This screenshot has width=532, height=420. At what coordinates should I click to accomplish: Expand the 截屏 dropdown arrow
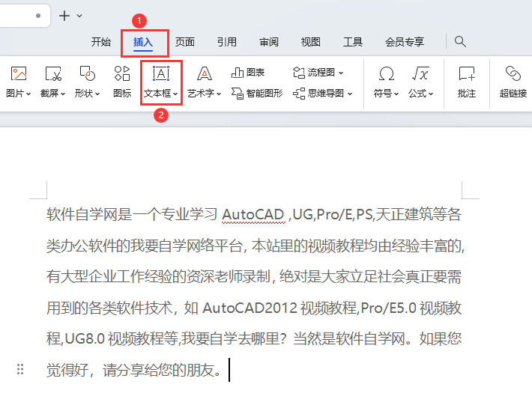pyautogui.click(x=63, y=94)
